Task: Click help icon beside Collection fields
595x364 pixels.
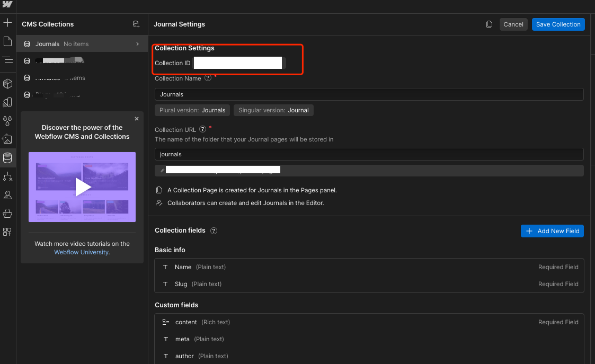Action: pyautogui.click(x=214, y=231)
